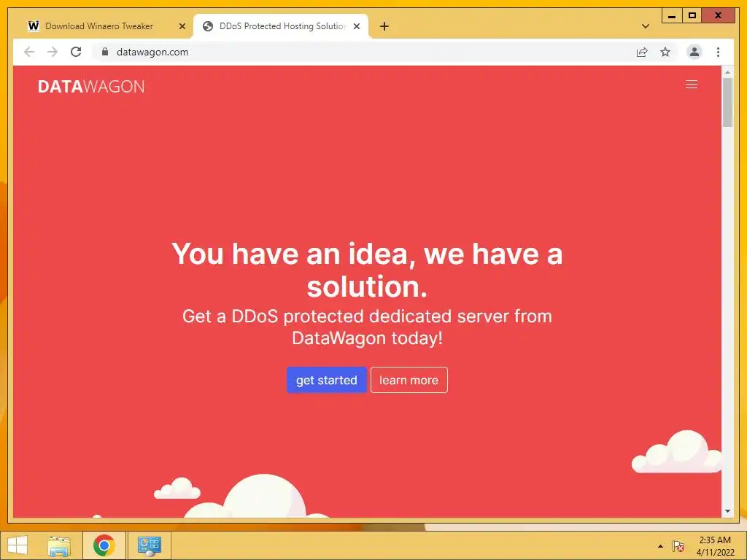Open the Chrome profile menu

(x=694, y=52)
